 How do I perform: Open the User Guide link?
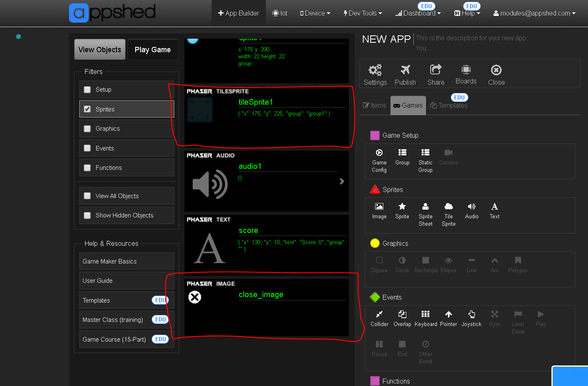coord(127,280)
